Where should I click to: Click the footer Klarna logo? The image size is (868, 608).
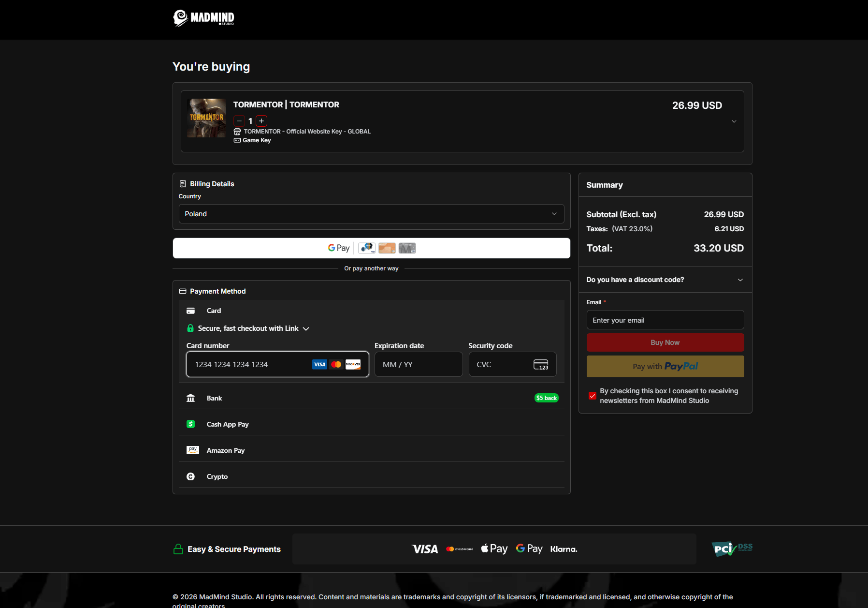564,549
